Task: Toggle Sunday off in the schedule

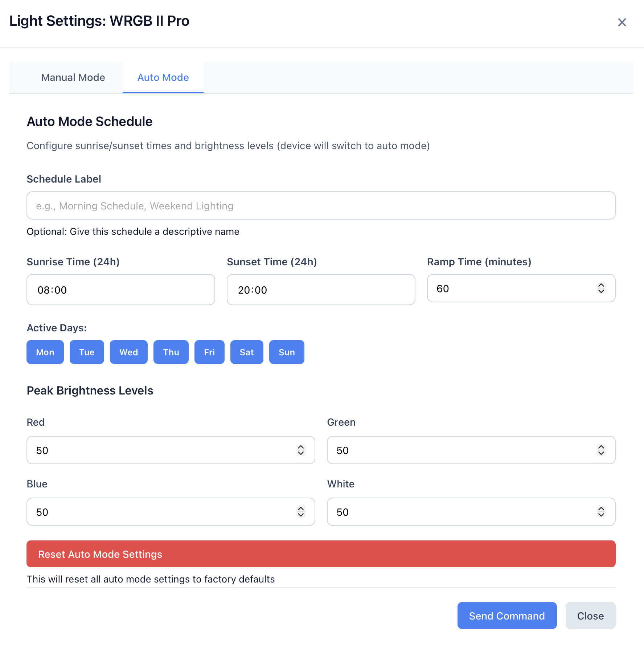Action: (286, 352)
